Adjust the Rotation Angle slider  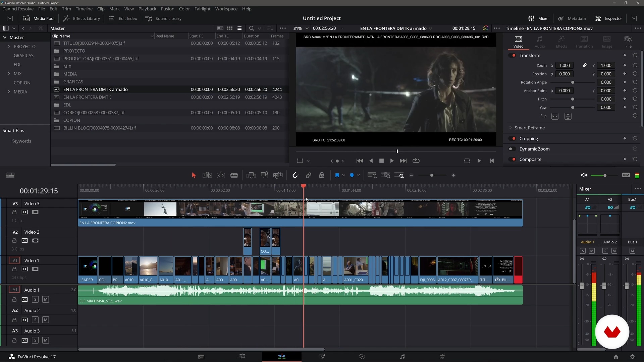[x=573, y=82]
